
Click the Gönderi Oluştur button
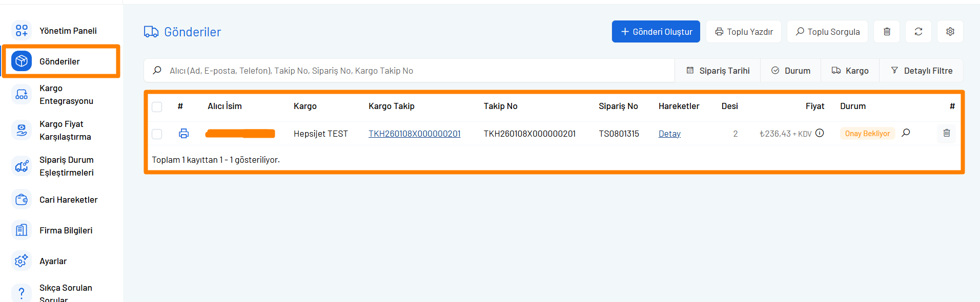(x=656, y=32)
